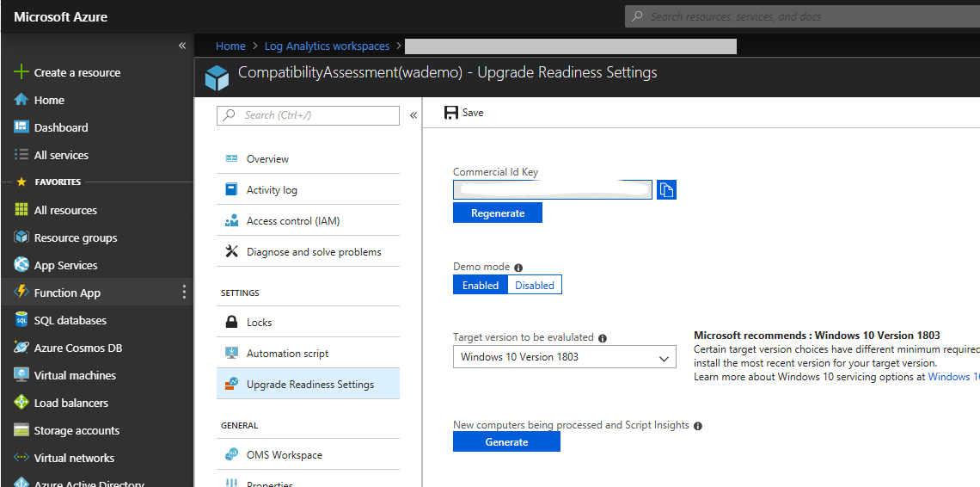Open the Target version dropdown
Screen dimensions: 980x487
coord(564,357)
